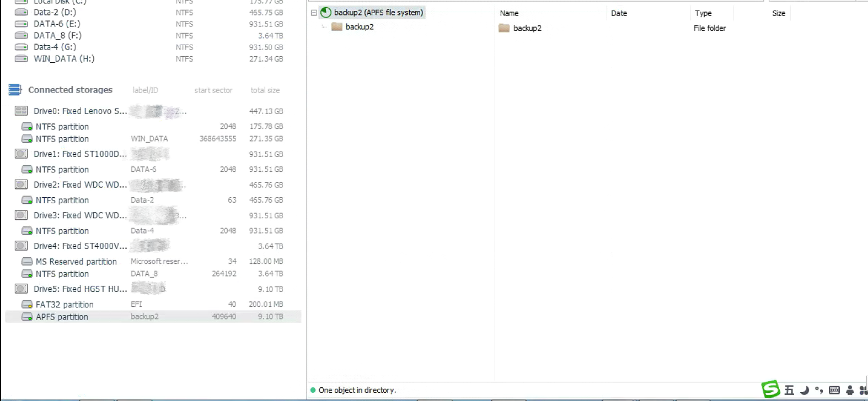Image resolution: width=868 pixels, height=401 pixels.
Task: Click the punctuation toggle in input toolbar
Action: (819, 390)
